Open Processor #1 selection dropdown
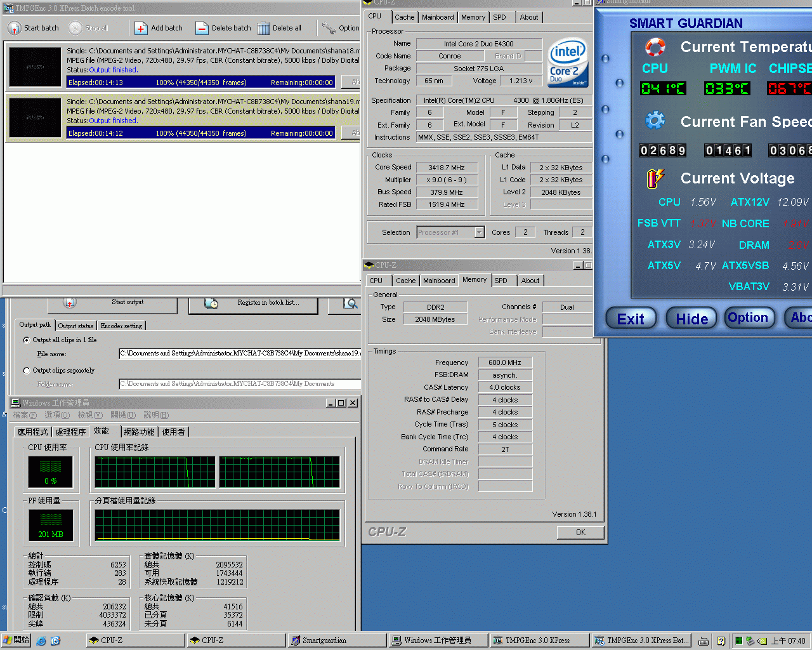The width and height of the screenshot is (812, 650). click(x=450, y=232)
